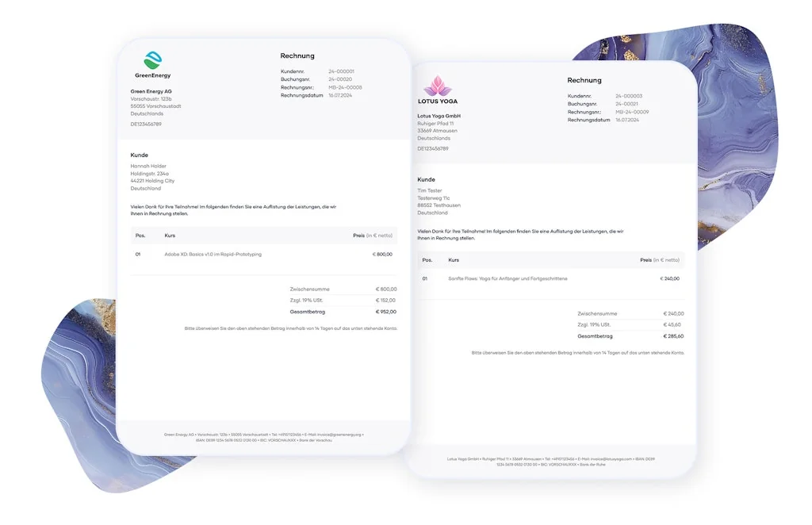Click the LOTUS YOGA wordmark

tap(438, 101)
